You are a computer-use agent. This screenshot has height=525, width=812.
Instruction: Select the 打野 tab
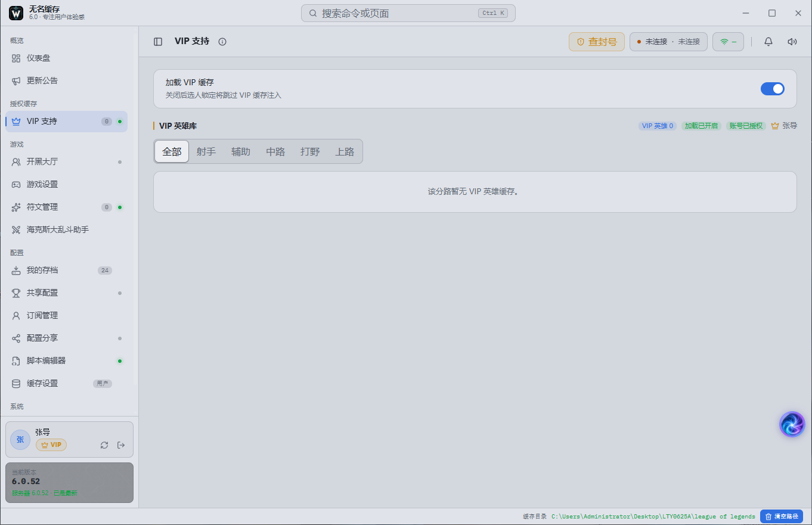click(x=310, y=152)
